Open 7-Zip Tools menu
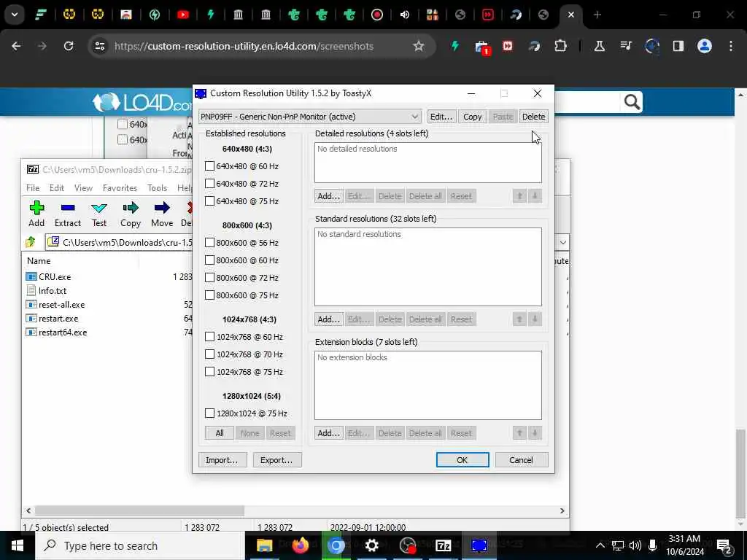This screenshot has width=747, height=560. coord(158,188)
